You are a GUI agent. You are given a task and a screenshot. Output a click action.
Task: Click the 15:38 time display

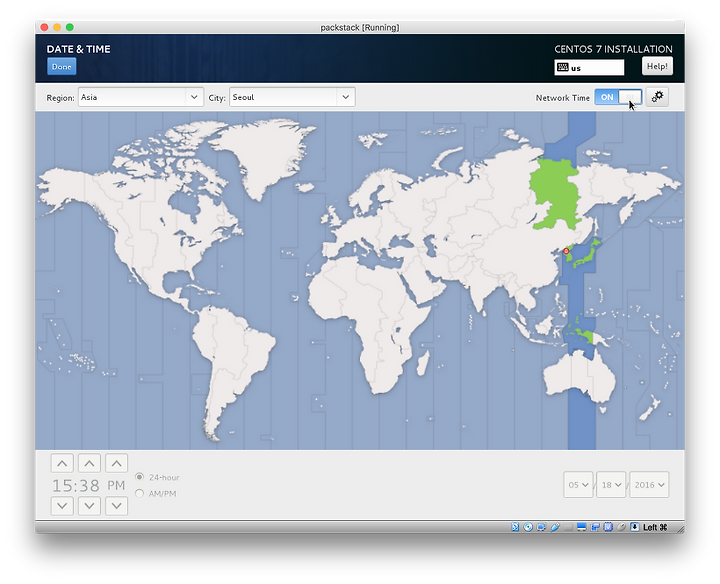tap(76, 485)
